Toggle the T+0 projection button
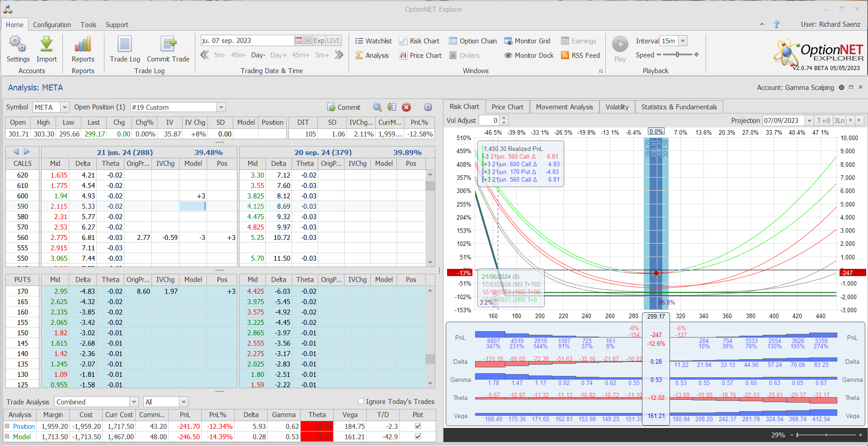This screenshot has width=868, height=446. pyautogui.click(x=823, y=120)
